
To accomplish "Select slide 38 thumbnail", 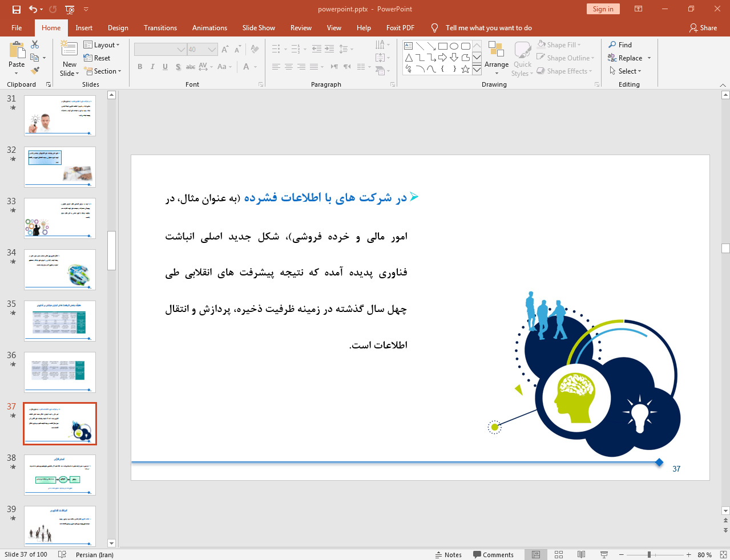I will pyautogui.click(x=60, y=475).
